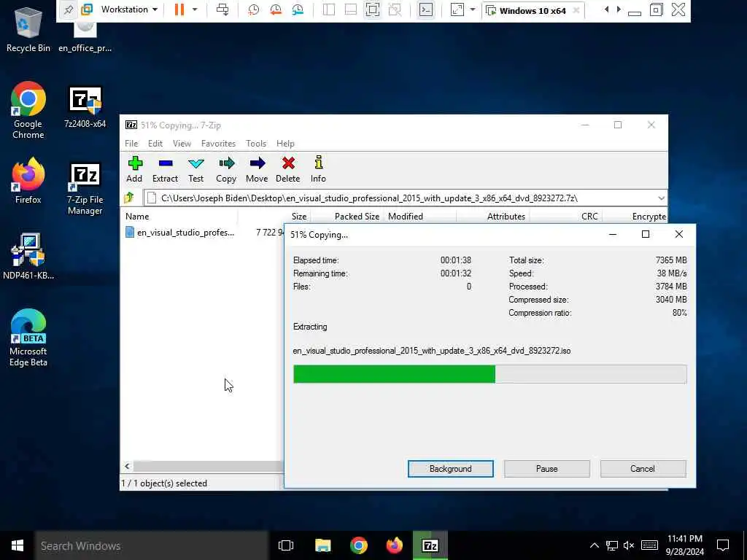The image size is (747, 560).
Task: Click the Delete red X icon
Action: tap(288, 164)
